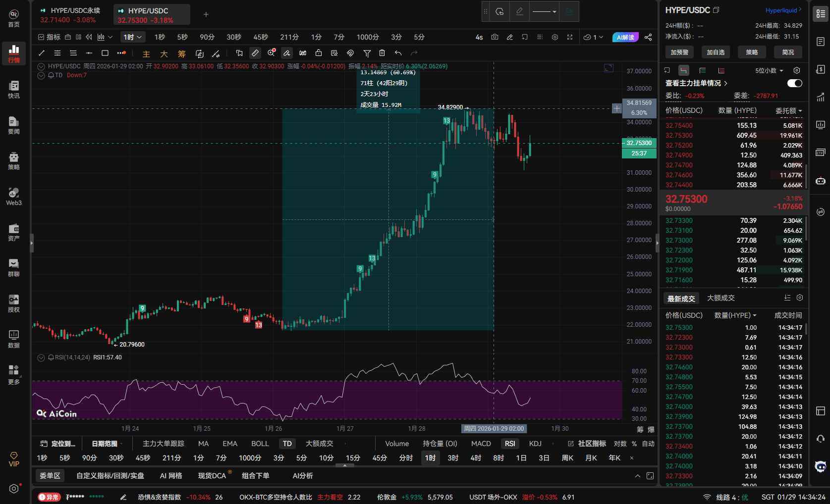This screenshot has height=504, width=830.
Task: Click the AI解读 button
Action: pyautogui.click(x=625, y=37)
